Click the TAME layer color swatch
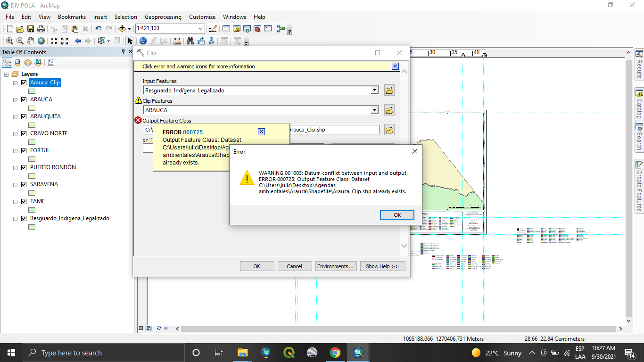Screen dimensions: 644x362 (32, 210)
